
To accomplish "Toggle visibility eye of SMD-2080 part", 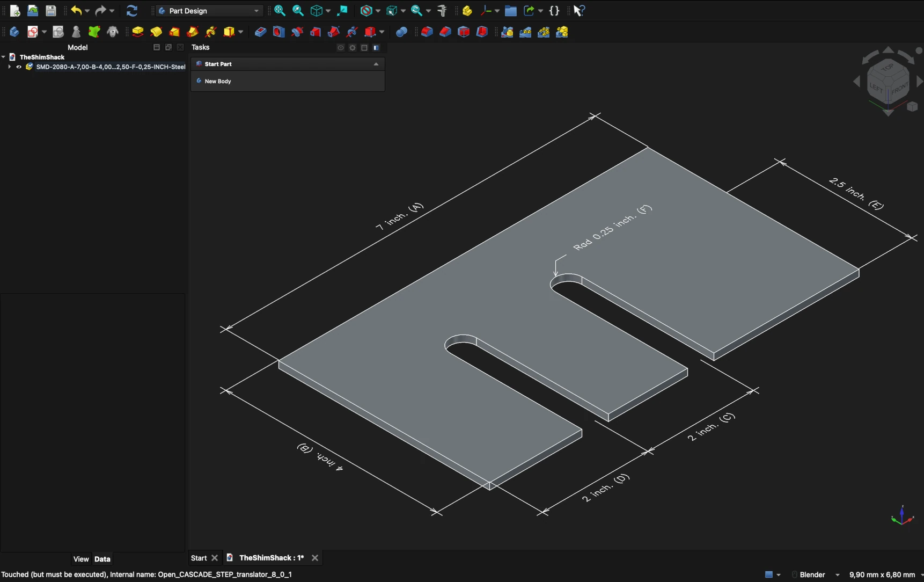I will pos(19,67).
